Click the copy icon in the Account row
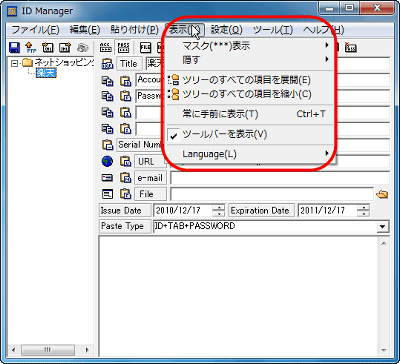The image size is (400, 364). (x=107, y=80)
